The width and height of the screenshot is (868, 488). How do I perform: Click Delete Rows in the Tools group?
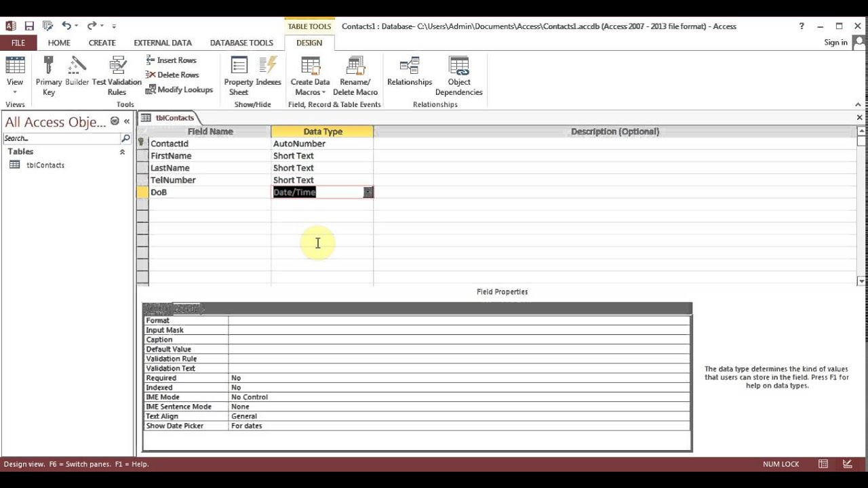coord(172,75)
